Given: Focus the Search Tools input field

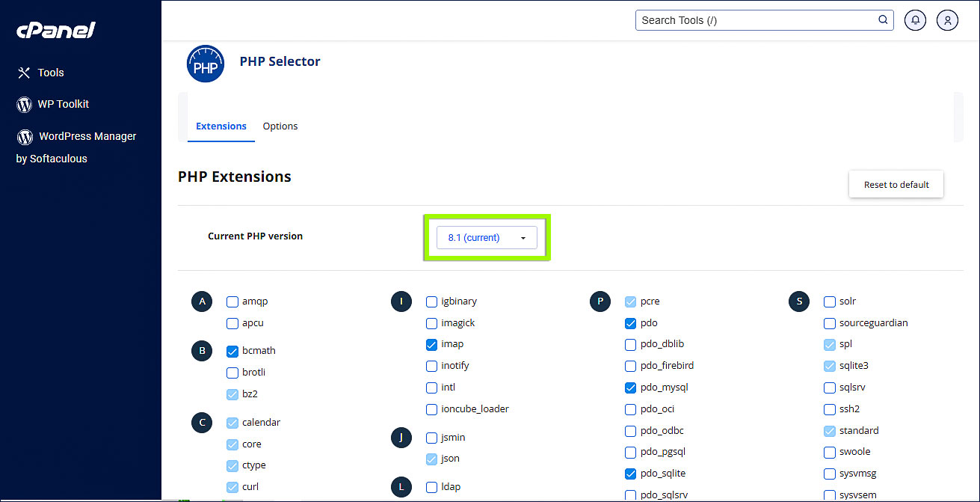Looking at the screenshot, I should 755,20.
